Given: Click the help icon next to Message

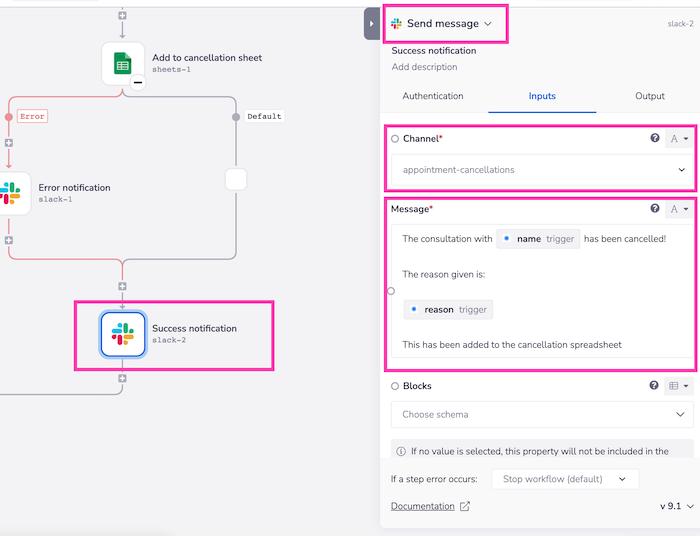Looking at the screenshot, I should tap(655, 209).
